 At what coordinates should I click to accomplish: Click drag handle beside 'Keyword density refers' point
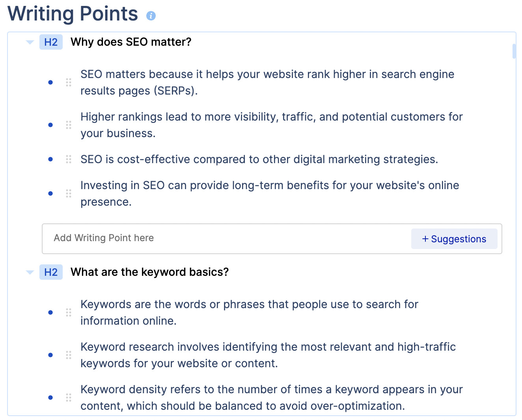(x=69, y=398)
